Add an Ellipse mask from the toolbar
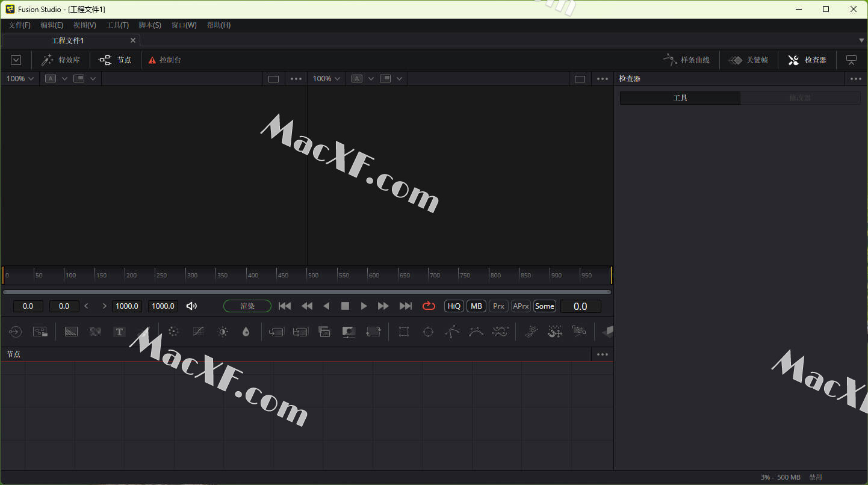This screenshot has width=868, height=485. (428, 332)
